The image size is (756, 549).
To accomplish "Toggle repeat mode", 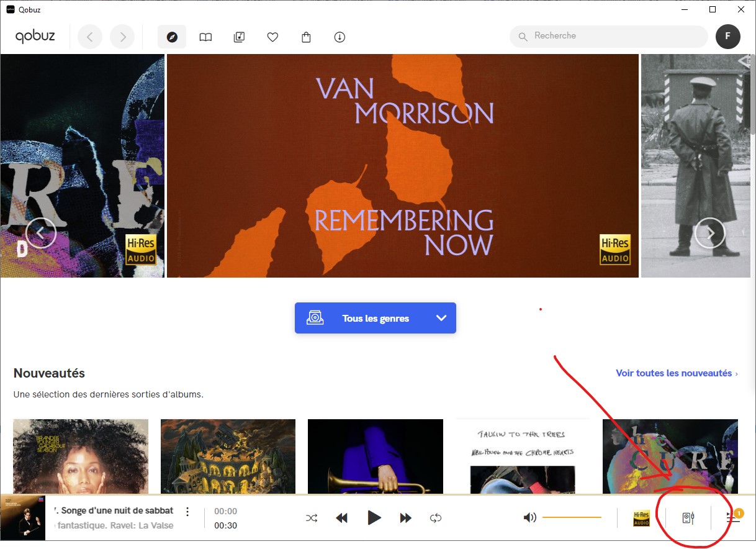I will 436,518.
